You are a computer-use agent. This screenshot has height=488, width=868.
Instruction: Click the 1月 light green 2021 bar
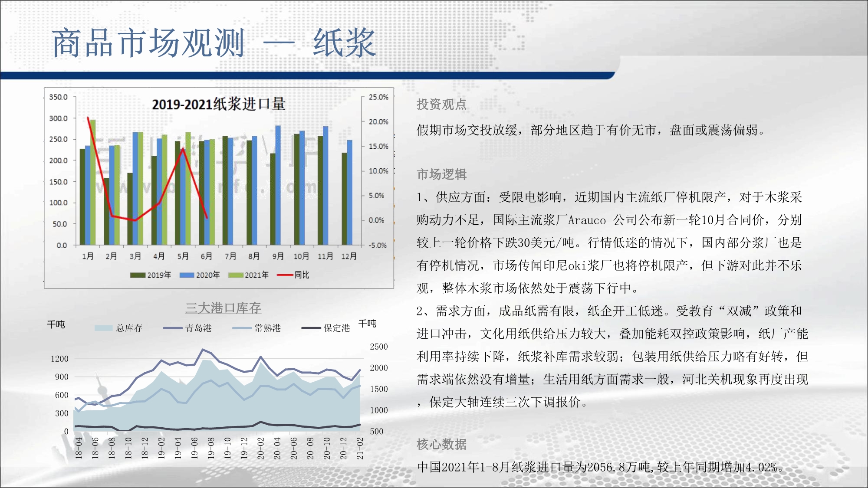93,182
